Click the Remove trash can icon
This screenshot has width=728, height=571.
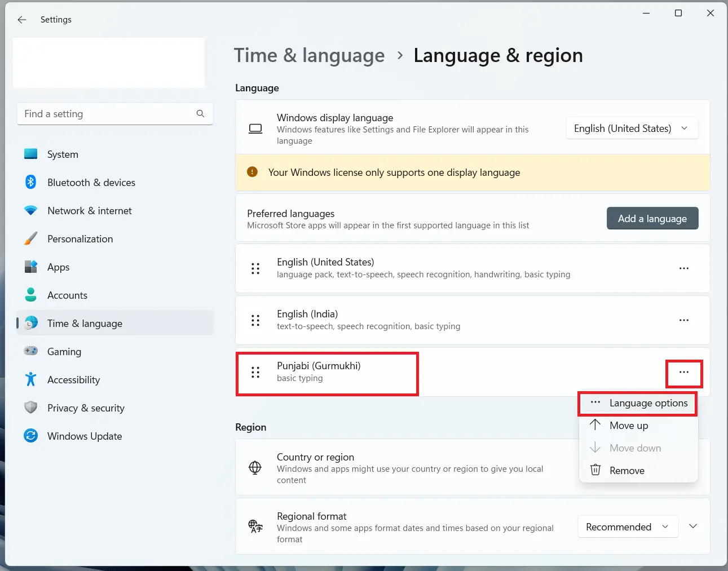point(595,470)
